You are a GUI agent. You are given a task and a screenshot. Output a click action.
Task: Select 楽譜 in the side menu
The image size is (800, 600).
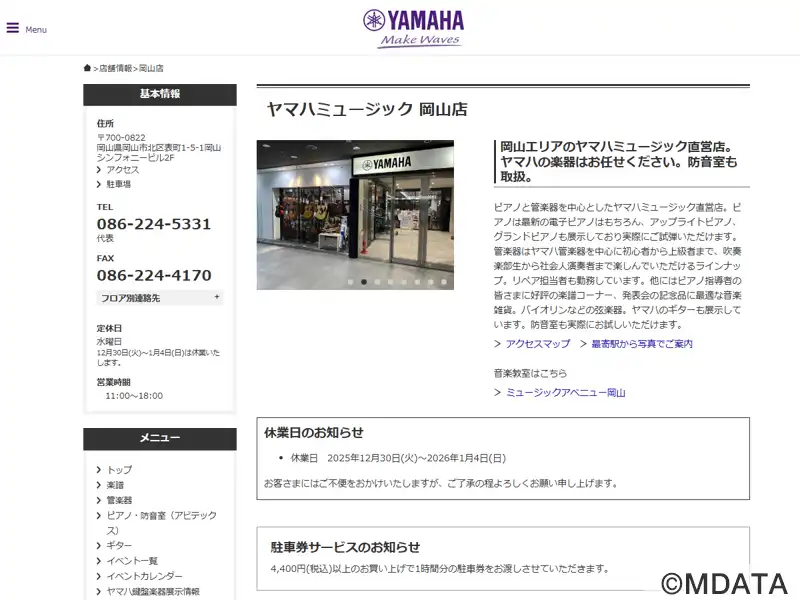[x=116, y=485]
